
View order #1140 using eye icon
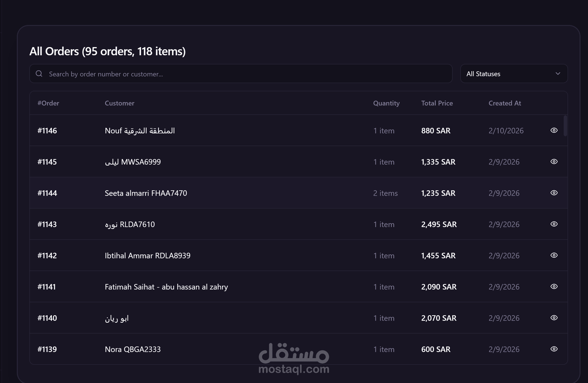point(554,318)
